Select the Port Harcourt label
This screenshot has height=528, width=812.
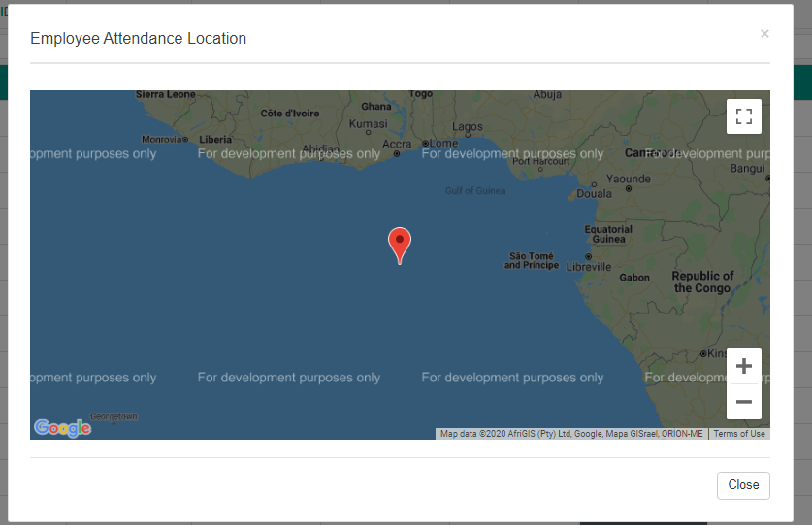[540, 162]
